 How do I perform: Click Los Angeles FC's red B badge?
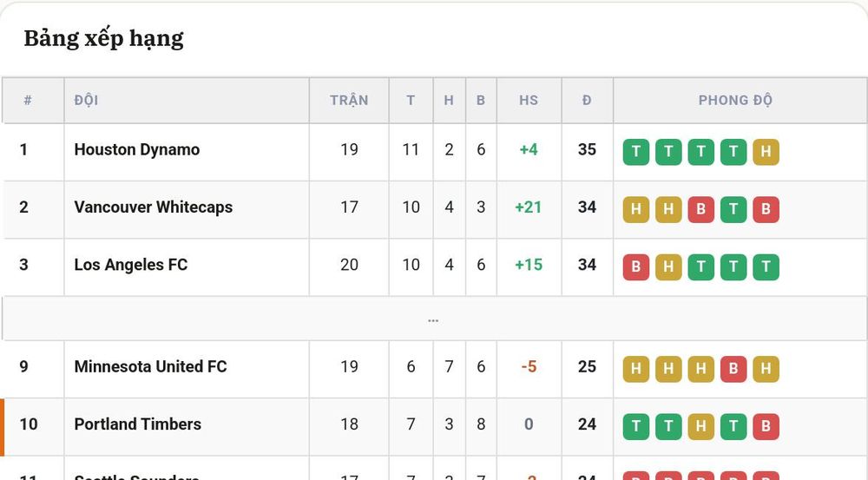636,266
